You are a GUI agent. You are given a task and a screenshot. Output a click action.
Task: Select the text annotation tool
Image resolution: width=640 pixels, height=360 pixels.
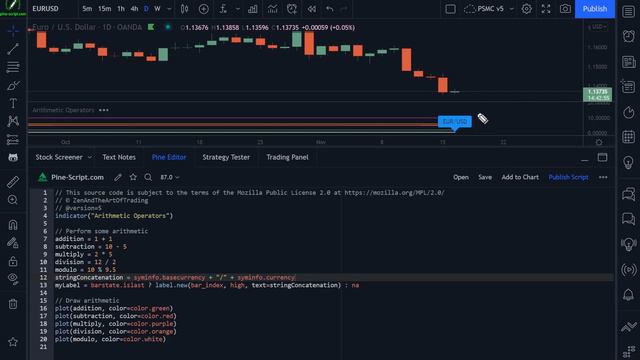click(13, 103)
